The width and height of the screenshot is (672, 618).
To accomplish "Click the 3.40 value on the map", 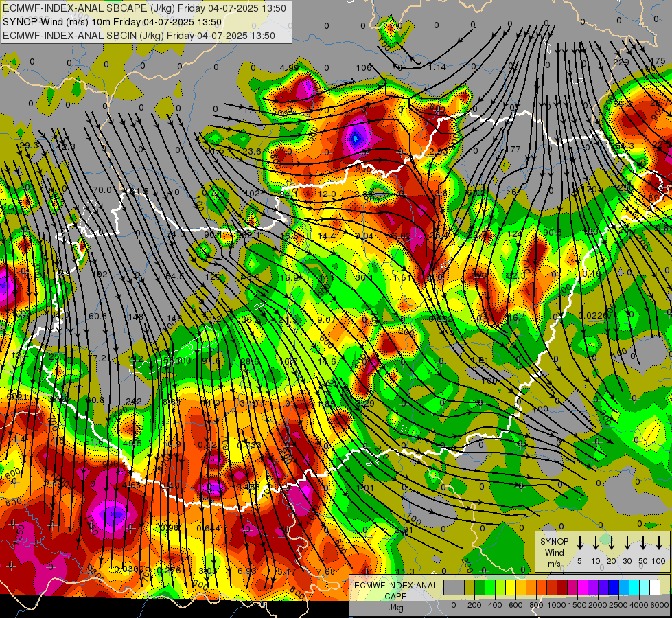I will tap(592, 273).
